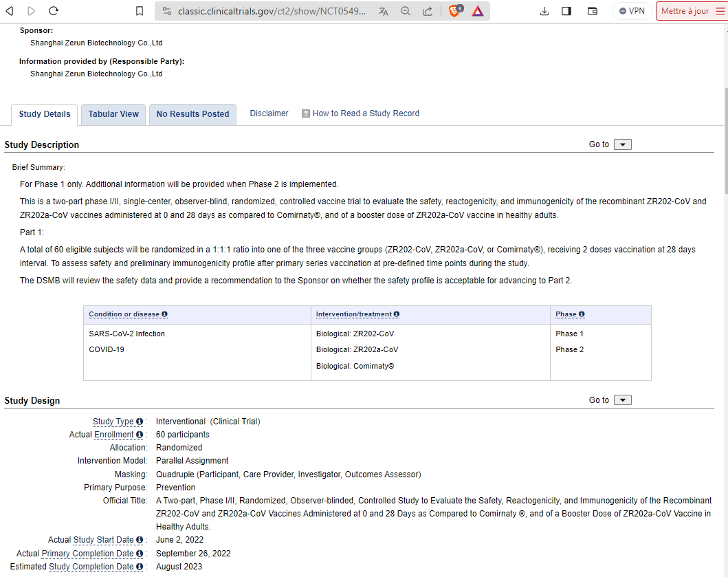Click the zoom out magnifier icon
Screen dimensions: 728x577
(406, 11)
